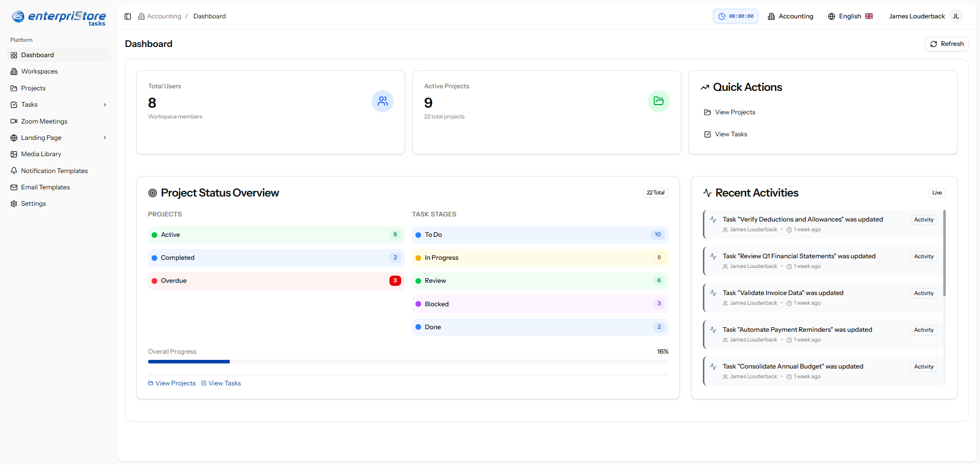Click the Active Projects folder icon
The image size is (980, 465).
pos(659,102)
